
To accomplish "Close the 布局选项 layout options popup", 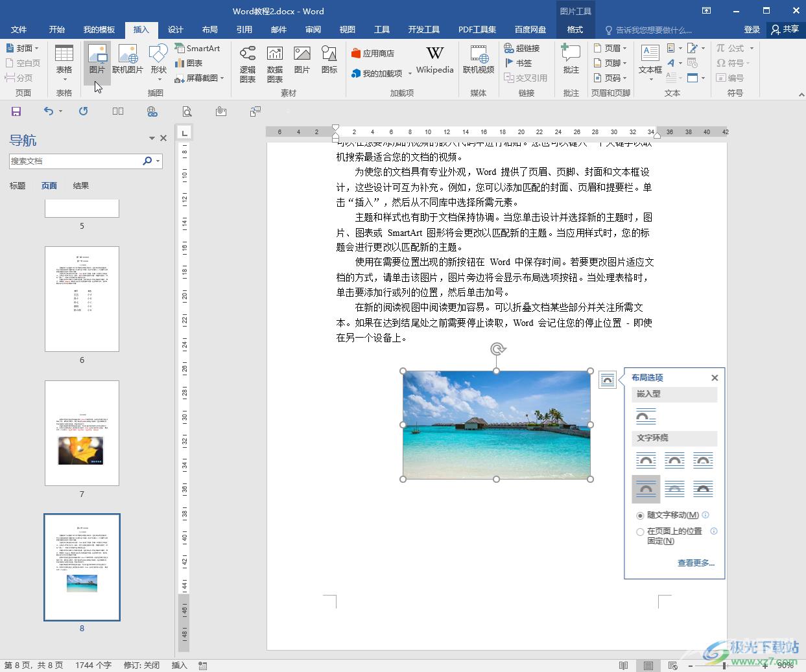I will pyautogui.click(x=715, y=378).
